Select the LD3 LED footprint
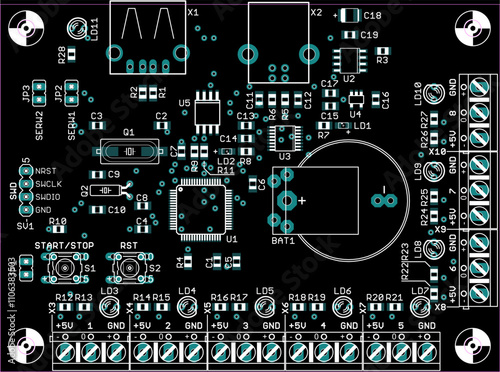This screenshot has height=372, width=500. 109,307
